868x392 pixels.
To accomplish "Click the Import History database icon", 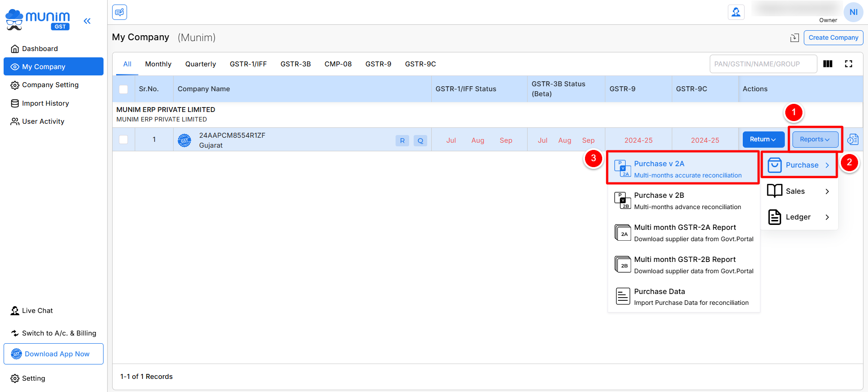I will point(15,103).
